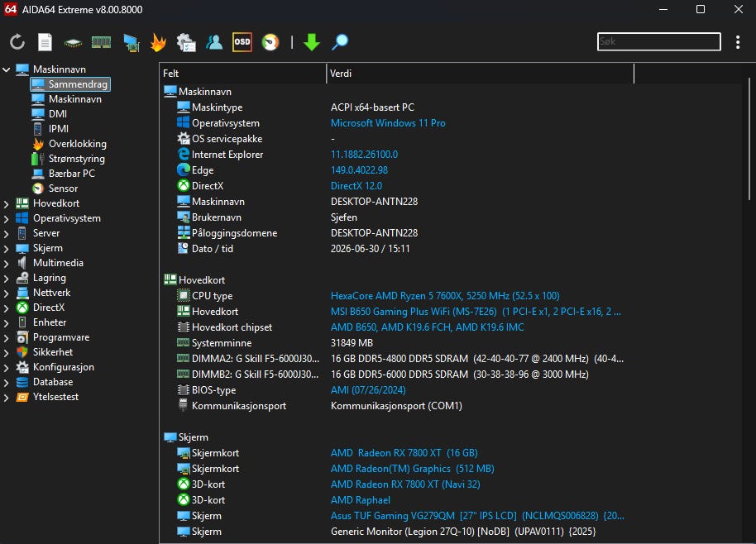Click the Verdi column header

point(481,74)
